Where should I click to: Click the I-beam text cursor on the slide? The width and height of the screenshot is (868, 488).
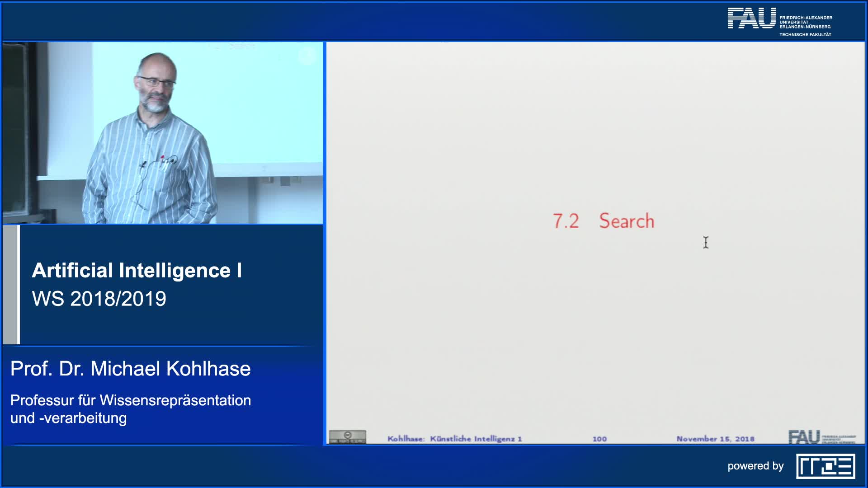tap(706, 243)
